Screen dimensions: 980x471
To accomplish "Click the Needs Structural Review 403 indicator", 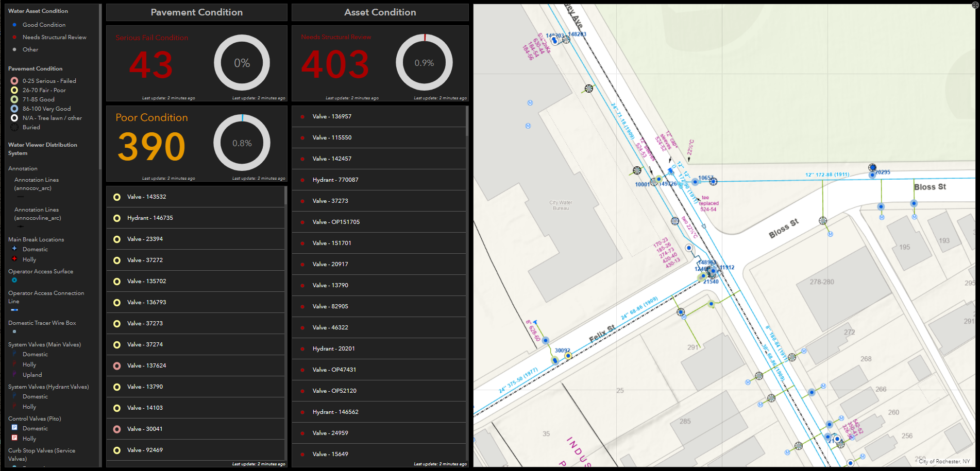I will click(x=335, y=65).
